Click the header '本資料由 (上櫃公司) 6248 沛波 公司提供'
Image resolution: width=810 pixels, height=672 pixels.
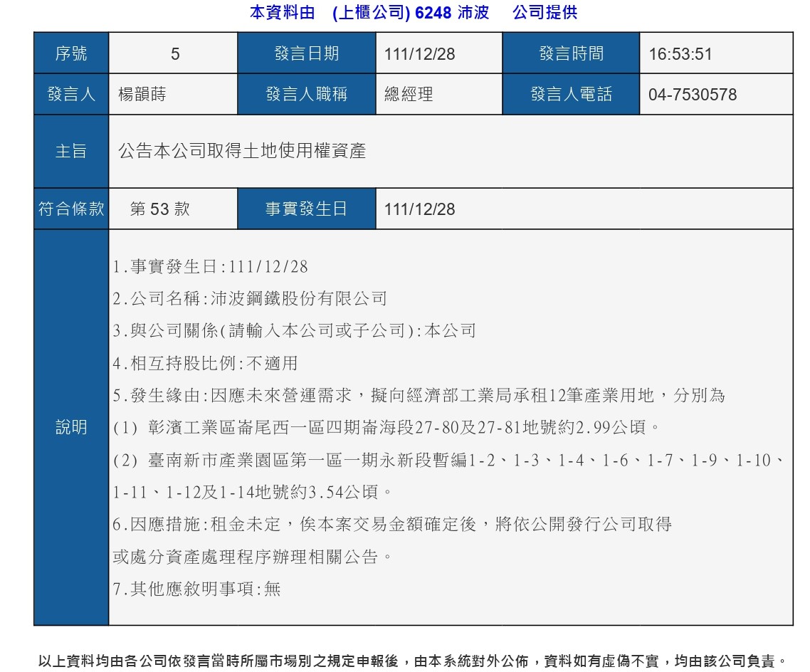click(x=414, y=12)
